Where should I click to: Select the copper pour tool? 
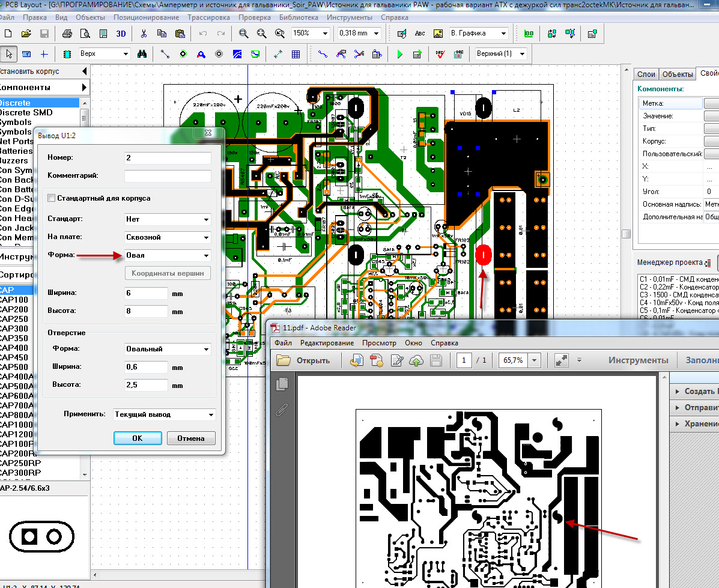[237, 54]
